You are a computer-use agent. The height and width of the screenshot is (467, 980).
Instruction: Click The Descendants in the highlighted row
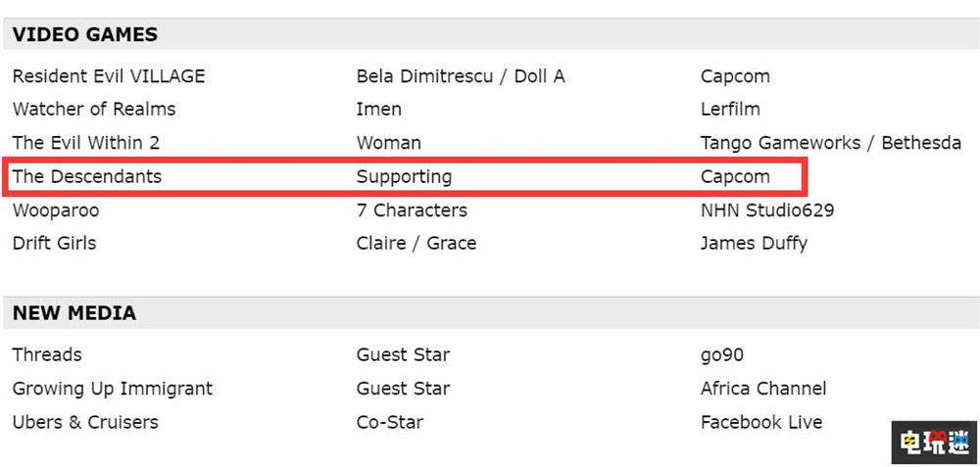[87, 177]
